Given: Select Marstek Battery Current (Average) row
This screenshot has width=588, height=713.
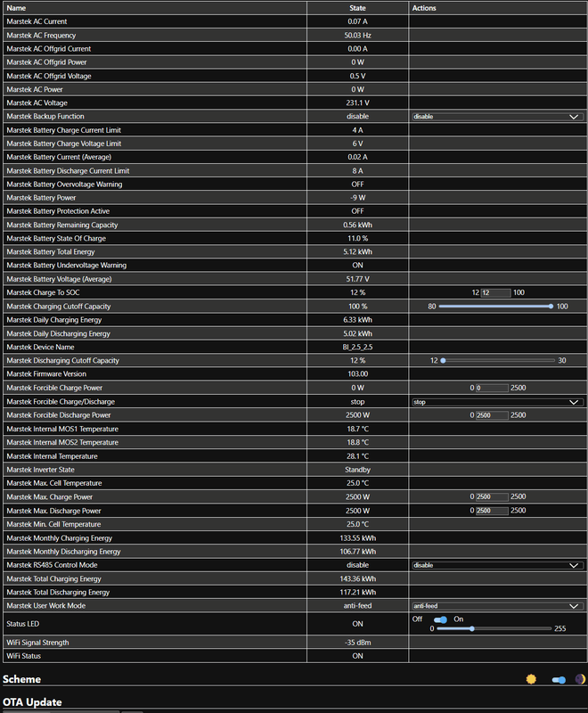Looking at the screenshot, I should pyautogui.click(x=59, y=157).
